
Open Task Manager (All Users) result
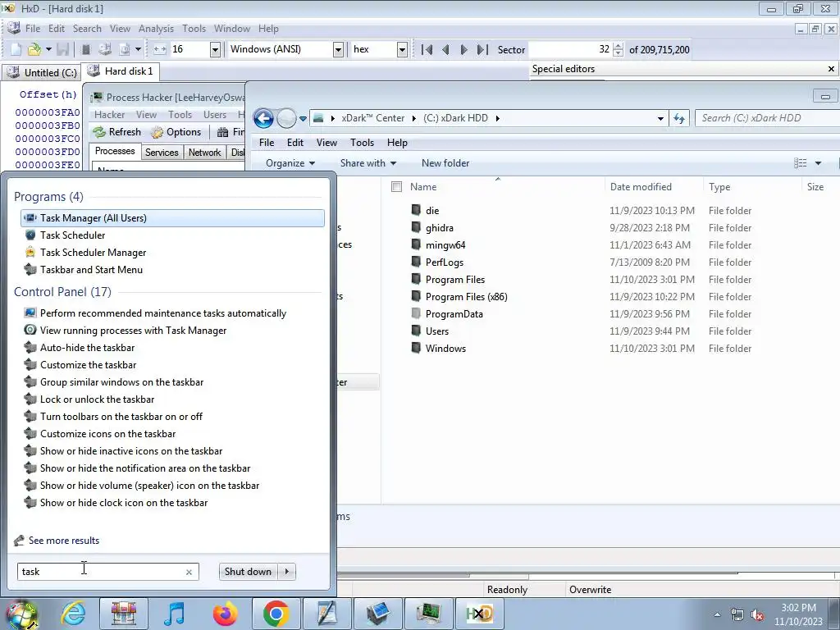coord(172,218)
